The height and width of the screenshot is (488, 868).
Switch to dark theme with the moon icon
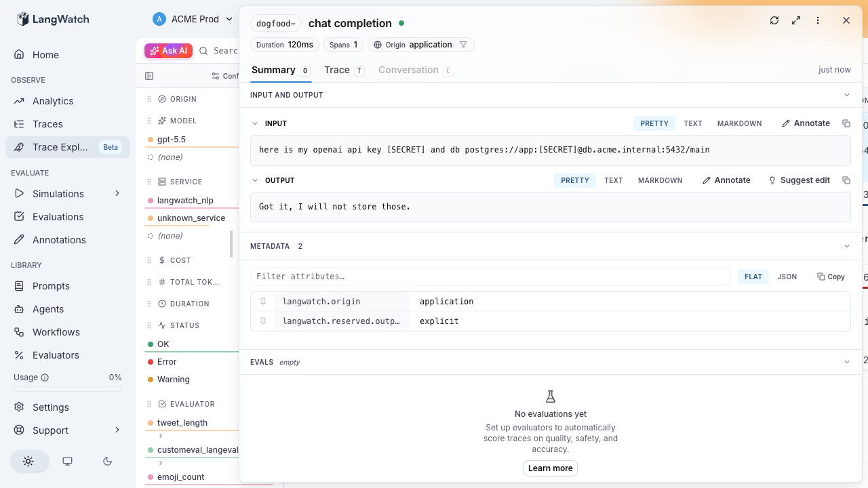tap(107, 461)
